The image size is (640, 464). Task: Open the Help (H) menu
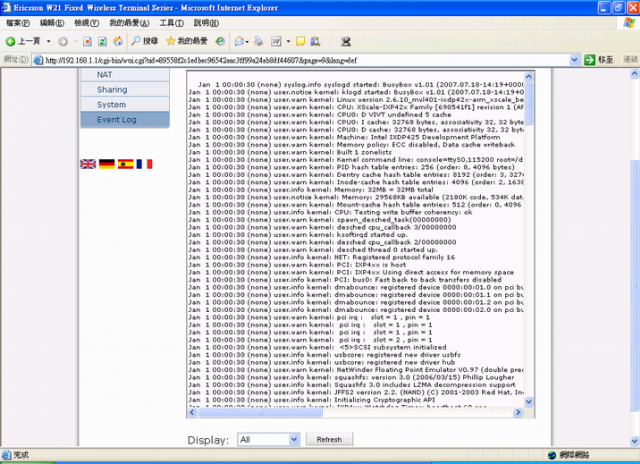click(206, 23)
